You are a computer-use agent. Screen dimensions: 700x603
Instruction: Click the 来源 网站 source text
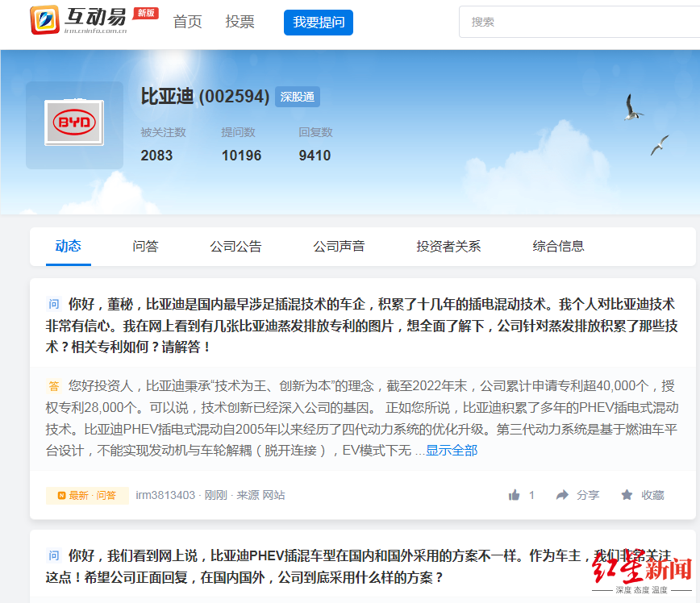[260, 496]
